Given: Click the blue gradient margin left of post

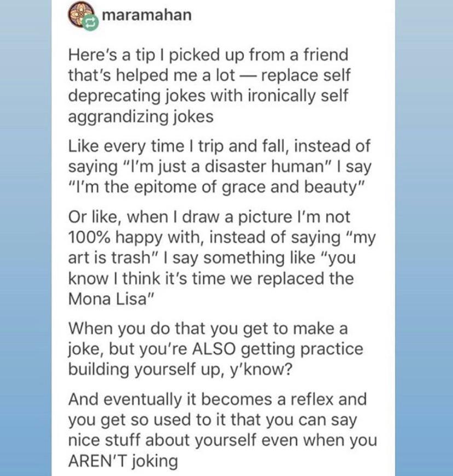Looking at the screenshot, I should tap(26, 238).
